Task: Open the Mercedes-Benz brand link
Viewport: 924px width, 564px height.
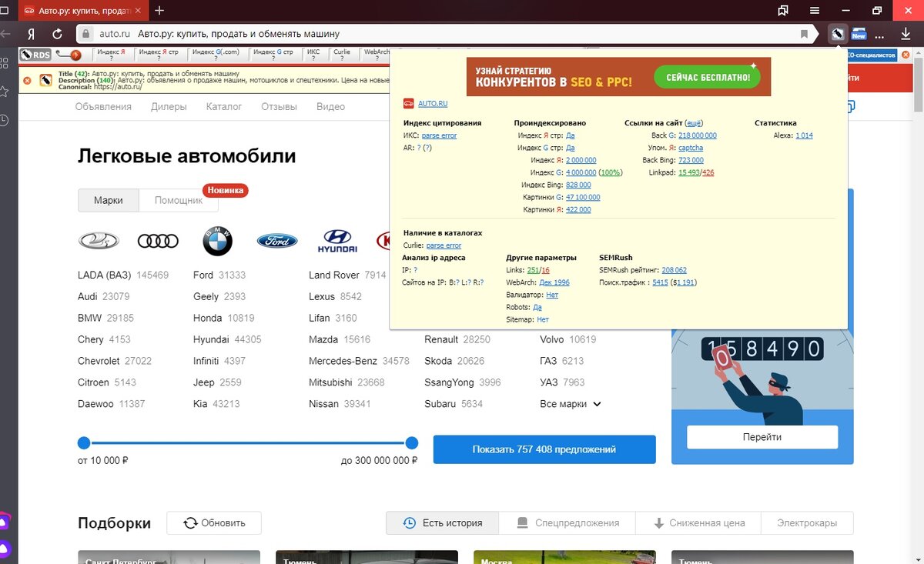Action: point(343,361)
